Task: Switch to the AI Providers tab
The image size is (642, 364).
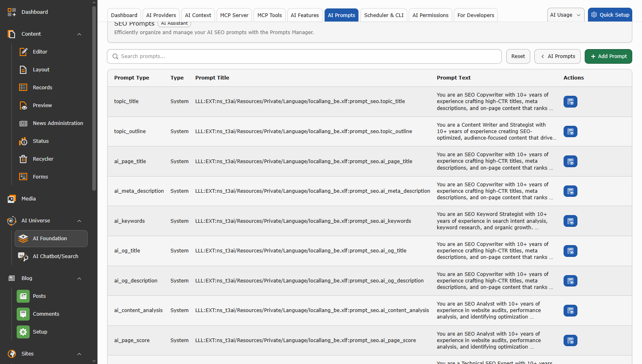Action: tap(161, 15)
